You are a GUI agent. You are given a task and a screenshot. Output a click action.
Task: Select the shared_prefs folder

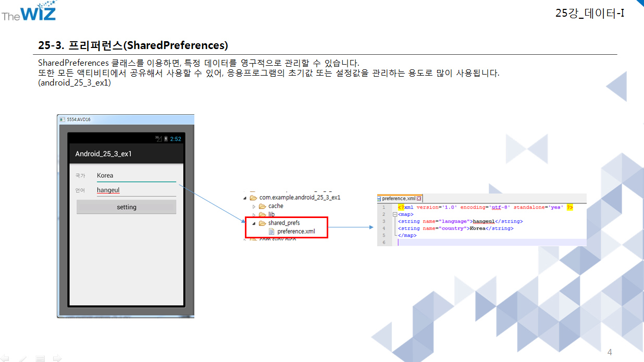279,223
